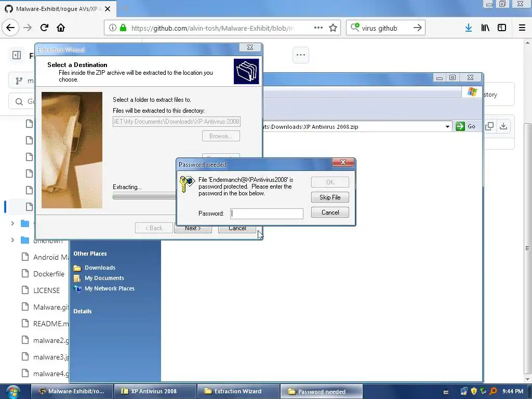Screen dimensions: 532x399
Task: Close the Malware-Exhibit browser tab
Action: click(x=108, y=9)
